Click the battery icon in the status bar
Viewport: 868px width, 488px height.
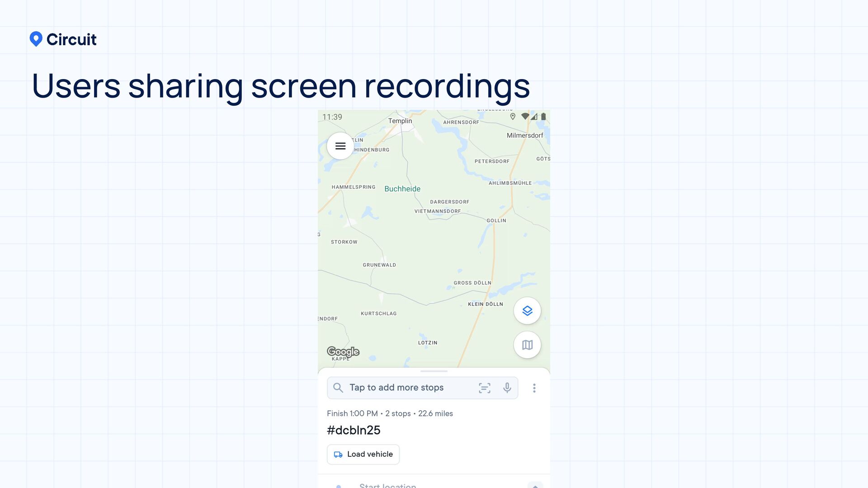[543, 117]
